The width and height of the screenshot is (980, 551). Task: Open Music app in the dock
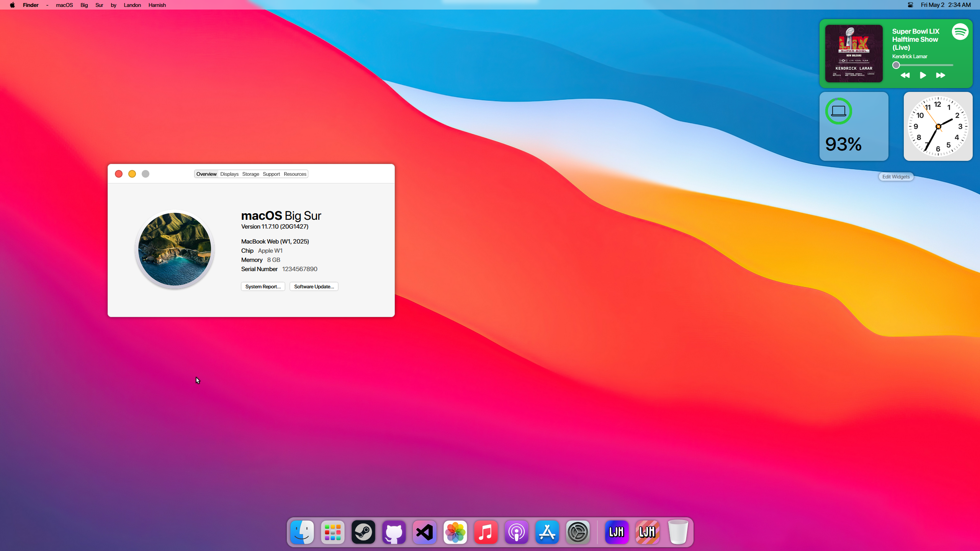pyautogui.click(x=486, y=532)
